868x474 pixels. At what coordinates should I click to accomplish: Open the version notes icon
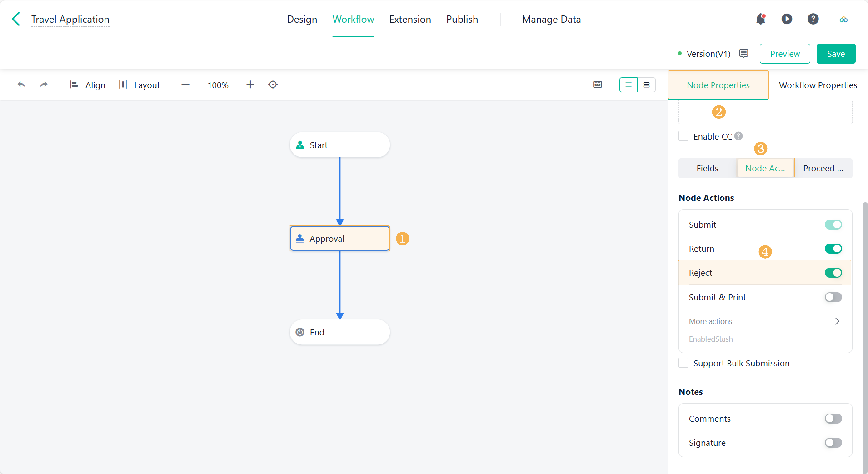[744, 53]
